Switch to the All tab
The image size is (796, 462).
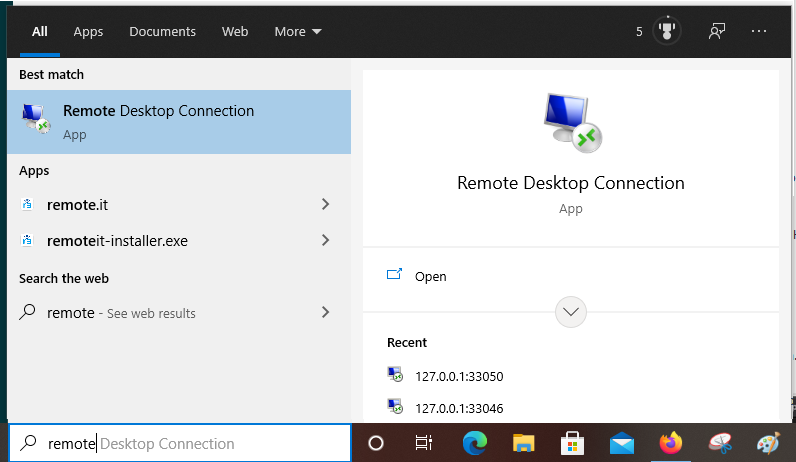click(40, 31)
